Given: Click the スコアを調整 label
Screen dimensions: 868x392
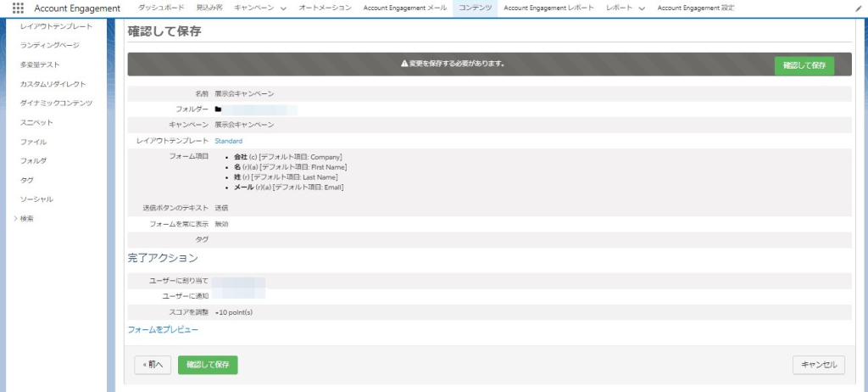Looking at the screenshot, I should pyautogui.click(x=189, y=312).
